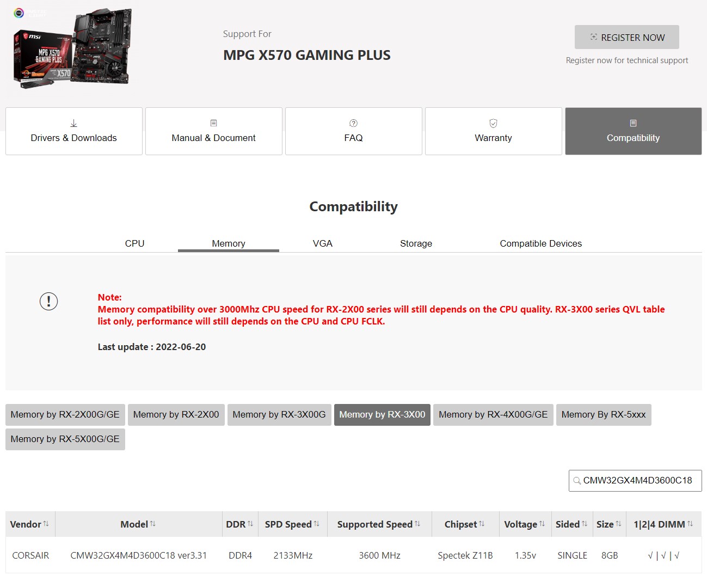The height and width of the screenshot is (588, 707).
Task: Filter by Memory By RX-5xxx
Action: tap(604, 415)
